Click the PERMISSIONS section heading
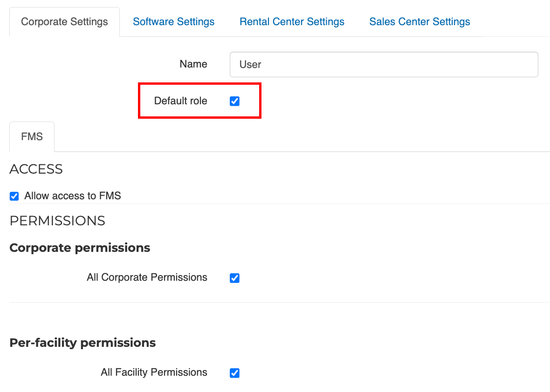Image resolution: width=550 pixels, height=392 pixels. 57,221
